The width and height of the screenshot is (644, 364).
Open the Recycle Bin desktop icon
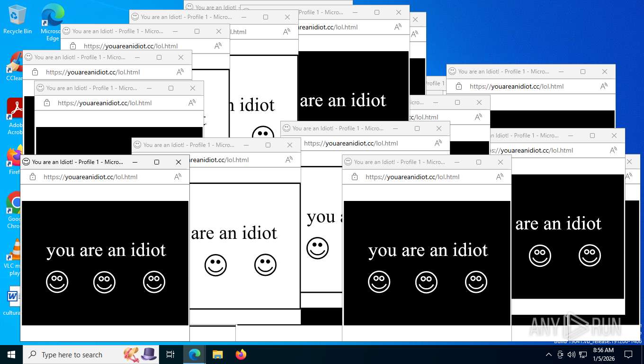[x=17, y=19]
